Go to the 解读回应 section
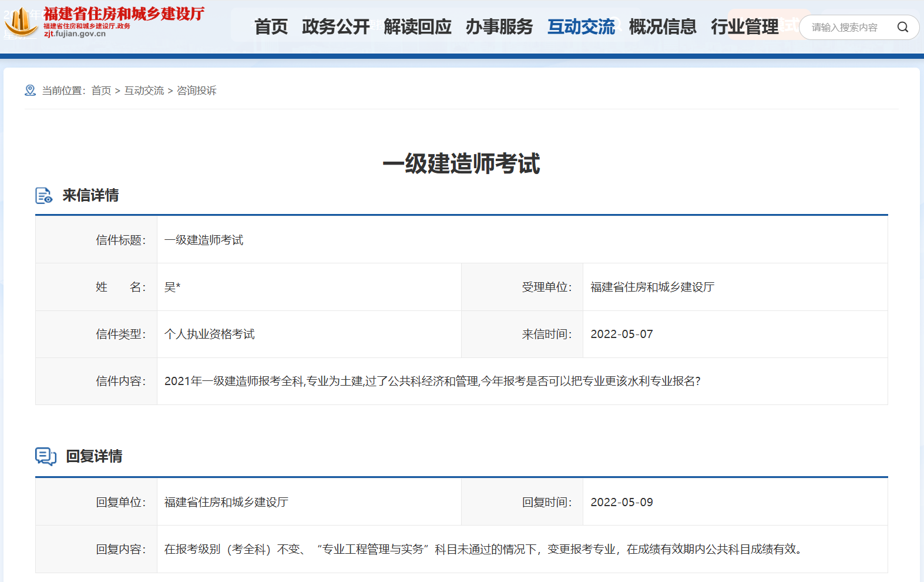Image resolution: width=924 pixels, height=582 pixels. [417, 27]
